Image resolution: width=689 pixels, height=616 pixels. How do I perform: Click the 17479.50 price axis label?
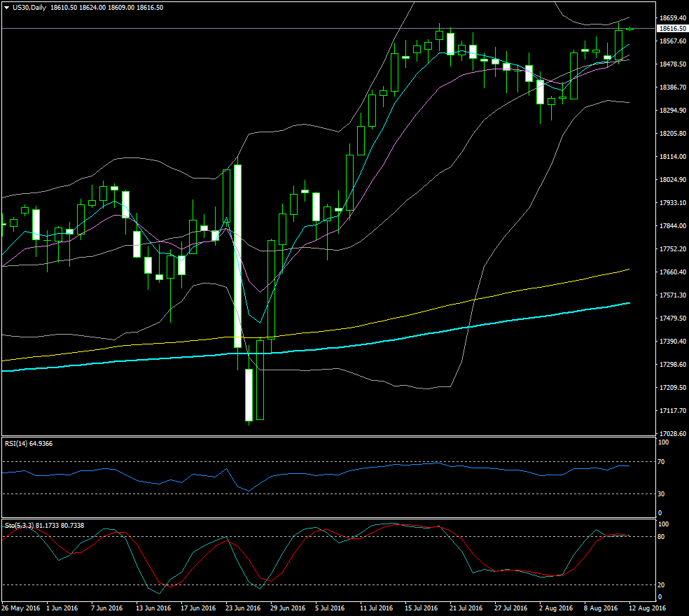(673, 318)
